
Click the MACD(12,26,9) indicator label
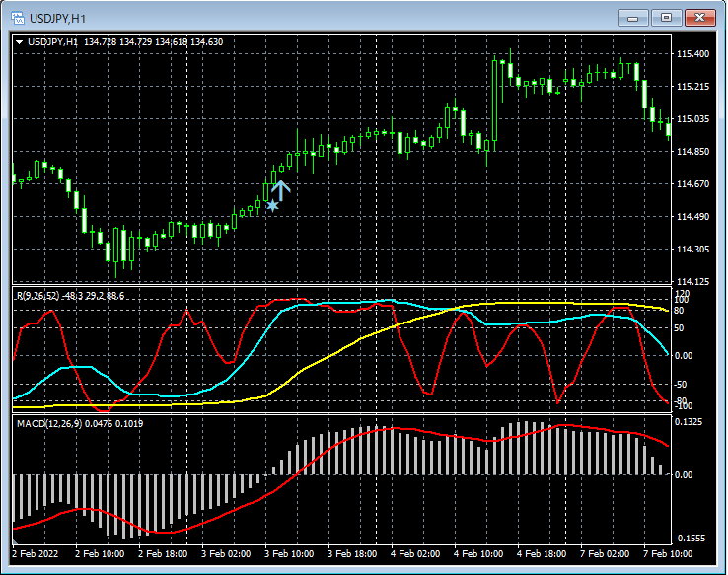(50, 423)
